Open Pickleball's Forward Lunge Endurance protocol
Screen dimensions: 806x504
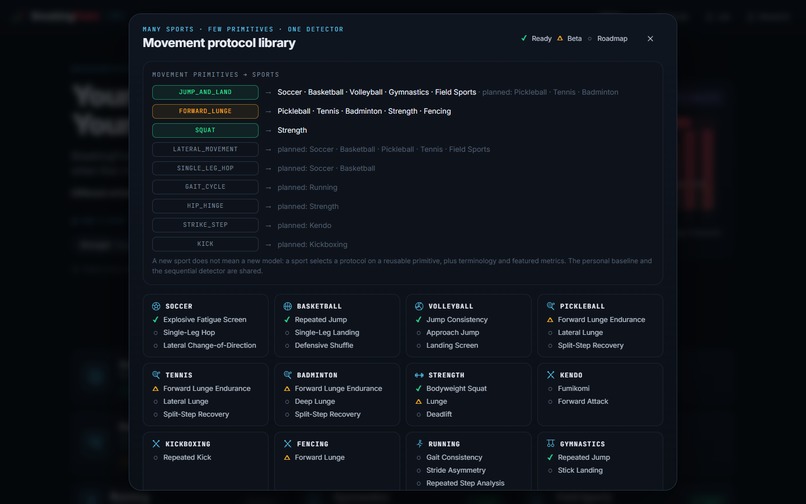[601, 319]
